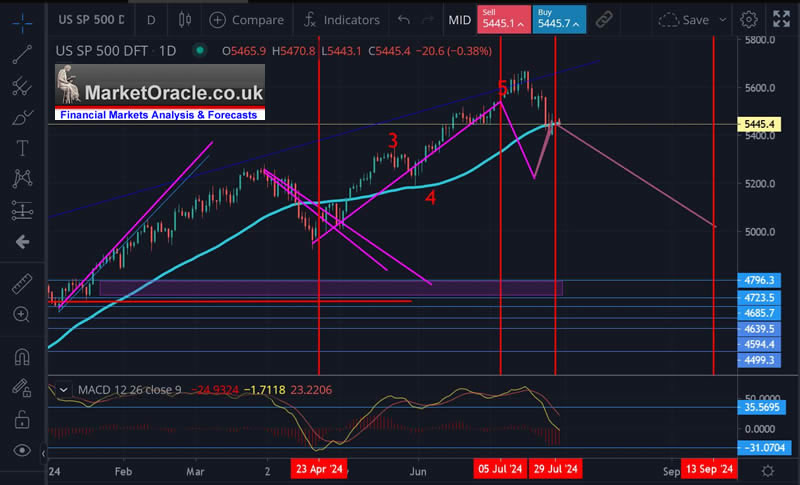Click the 4639.5 price level label
Viewport: 800px width, 485px height.
pyautogui.click(x=759, y=329)
